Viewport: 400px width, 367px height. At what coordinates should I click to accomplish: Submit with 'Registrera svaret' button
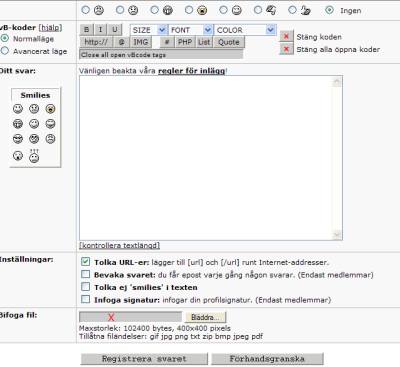[144, 359]
